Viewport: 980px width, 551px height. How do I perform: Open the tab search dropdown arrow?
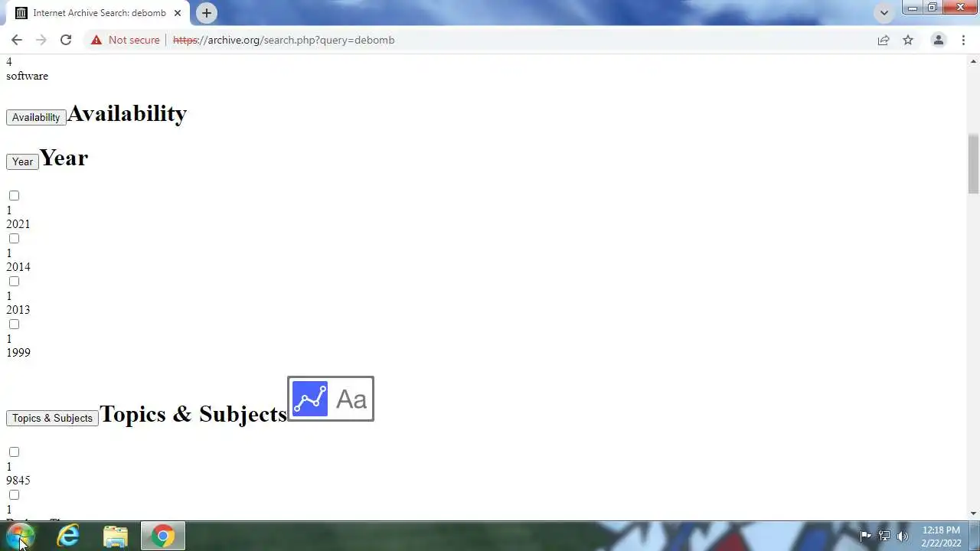click(884, 13)
